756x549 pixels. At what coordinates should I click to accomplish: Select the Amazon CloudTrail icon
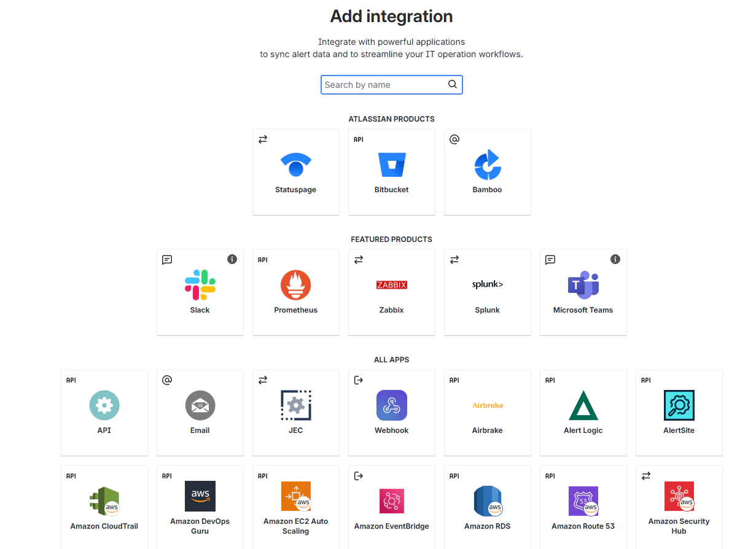(x=104, y=501)
